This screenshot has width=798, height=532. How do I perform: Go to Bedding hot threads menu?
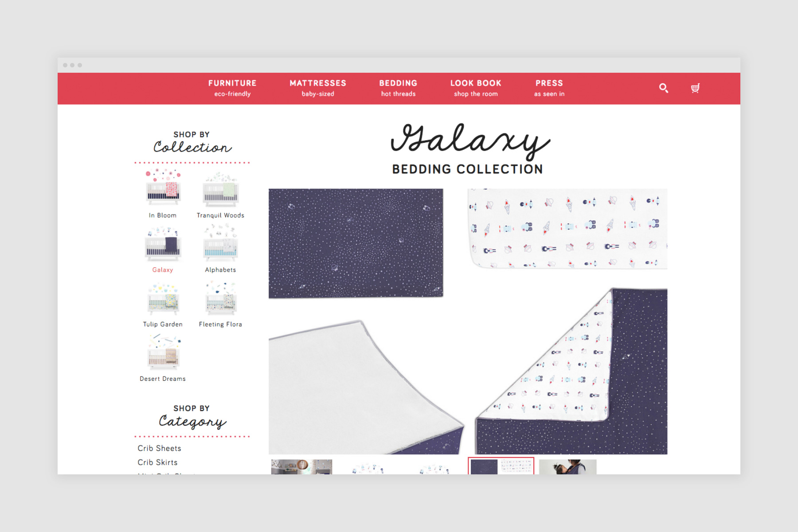tap(398, 88)
